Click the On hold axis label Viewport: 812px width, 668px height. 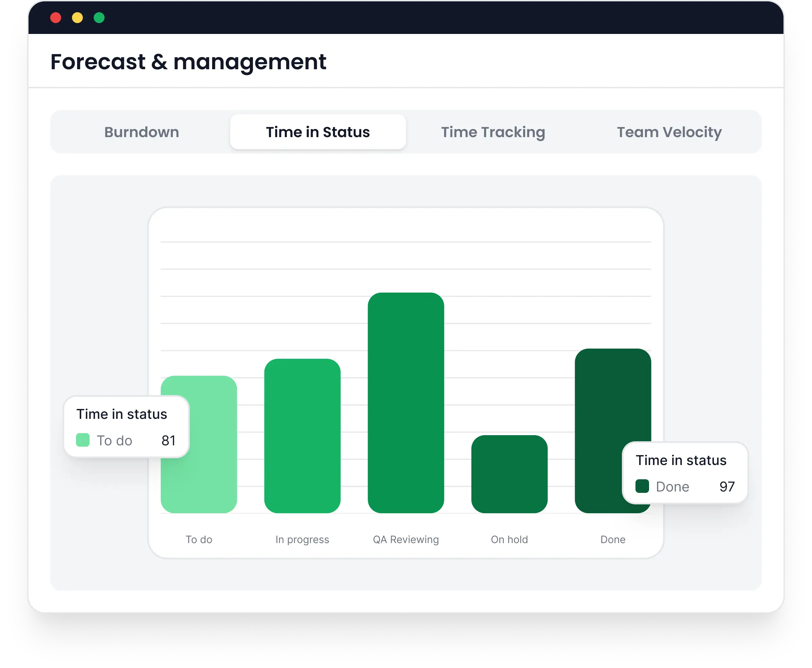[509, 539]
